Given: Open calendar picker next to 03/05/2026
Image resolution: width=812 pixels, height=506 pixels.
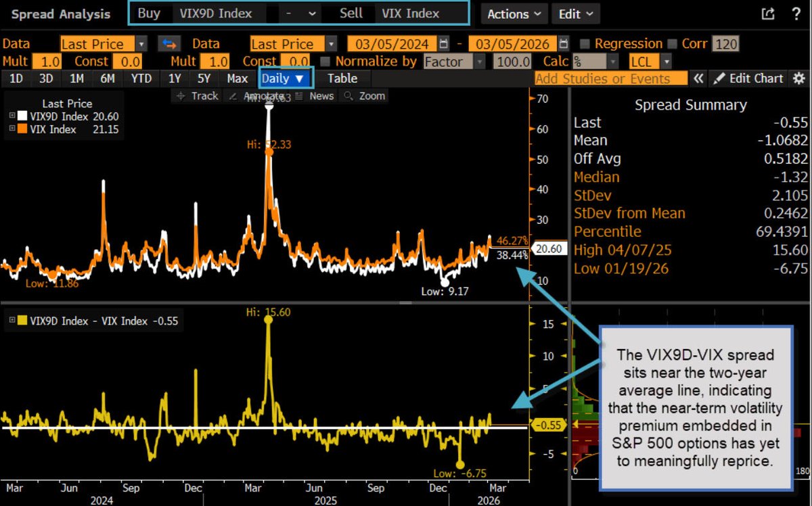Looking at the screenshot, I should point(564,44).
